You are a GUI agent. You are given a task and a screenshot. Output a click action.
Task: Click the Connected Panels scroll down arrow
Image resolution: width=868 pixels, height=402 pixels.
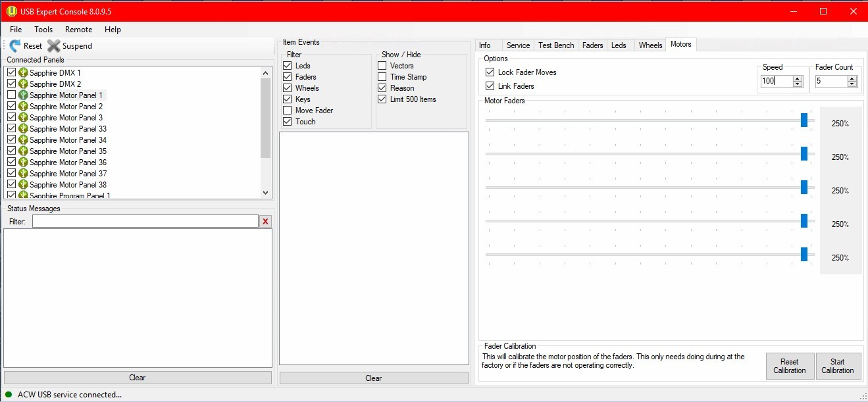click(x=266, y=193)
